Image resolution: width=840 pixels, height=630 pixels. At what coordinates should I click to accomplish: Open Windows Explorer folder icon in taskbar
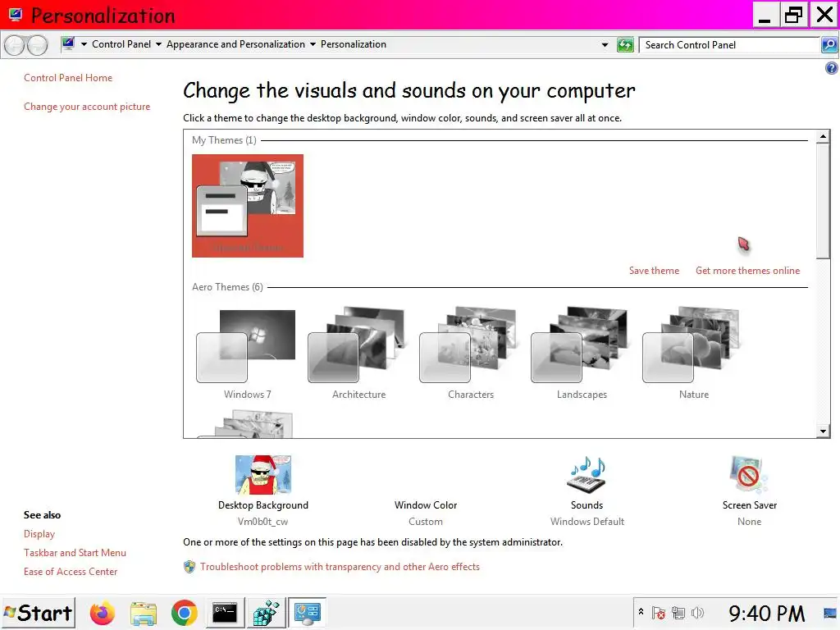pyautogui.click(x=144, y=614)
